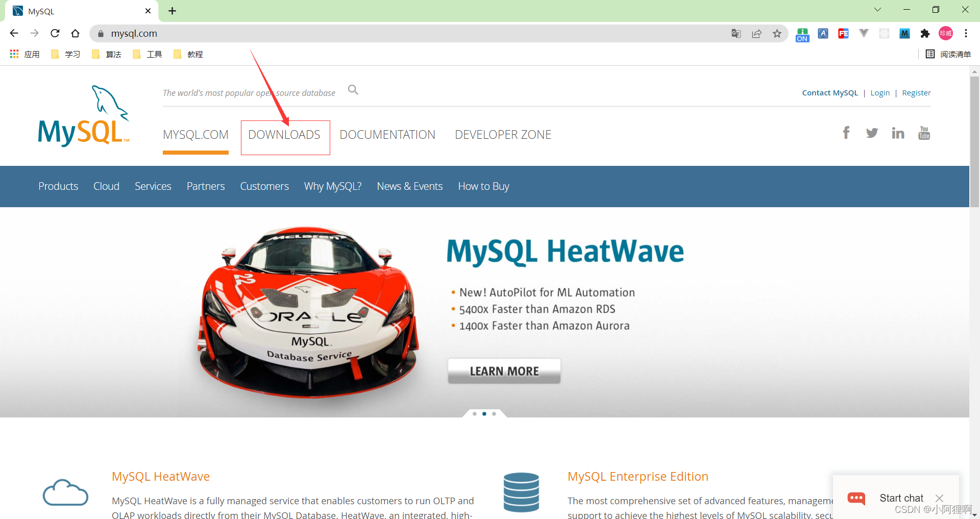Go to browser home page
Screen dimensions: 980x519
[x=76, y=33]
